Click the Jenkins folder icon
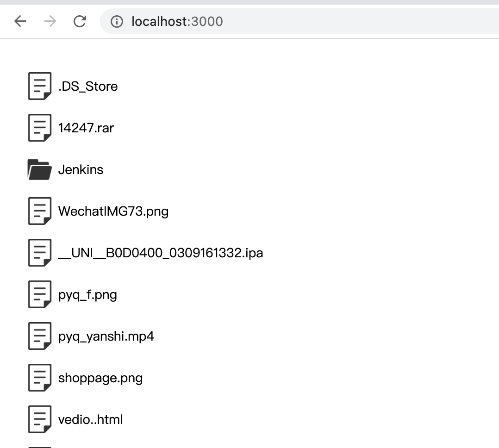Screen dimensions: 499x448 pyautogui.click(x=39, y=169)
